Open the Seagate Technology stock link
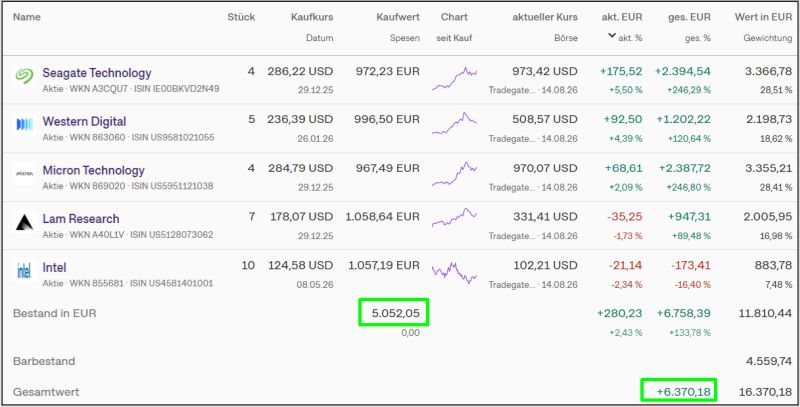 pos(97,73)
